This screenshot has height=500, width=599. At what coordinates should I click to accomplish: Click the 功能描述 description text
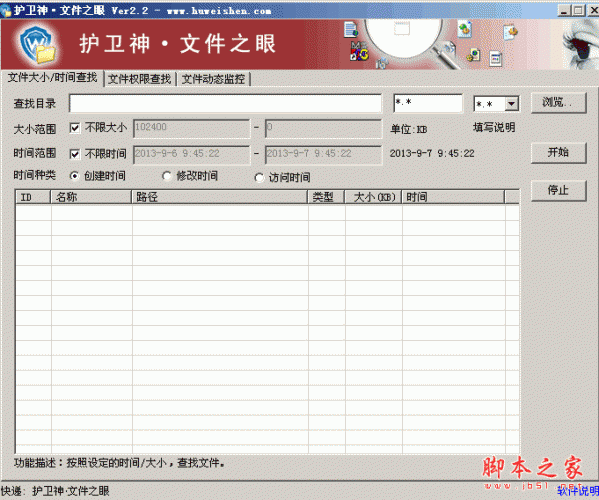coord(119,463)
